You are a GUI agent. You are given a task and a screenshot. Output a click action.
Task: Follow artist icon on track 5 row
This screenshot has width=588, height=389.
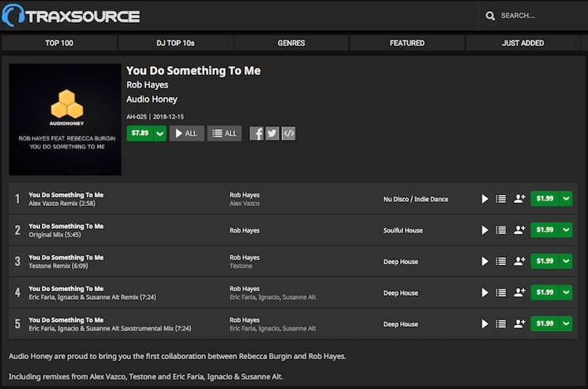click(x=519, y=324)
